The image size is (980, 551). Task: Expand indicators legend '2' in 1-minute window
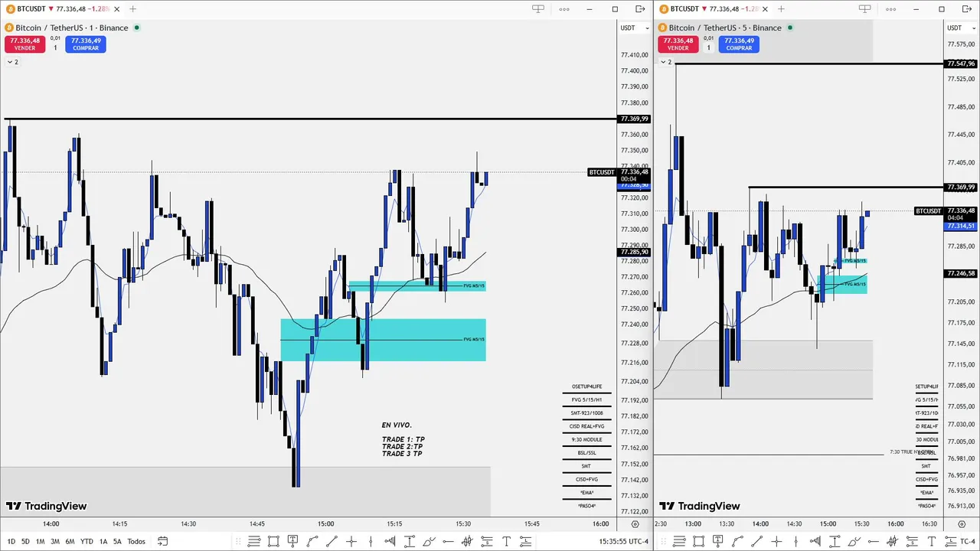coord(12,62)
